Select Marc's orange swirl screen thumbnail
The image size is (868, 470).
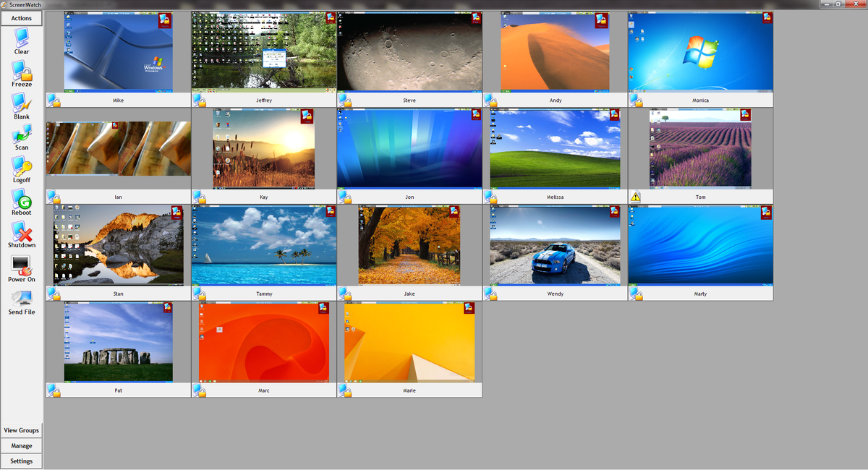tap(264, 342)
